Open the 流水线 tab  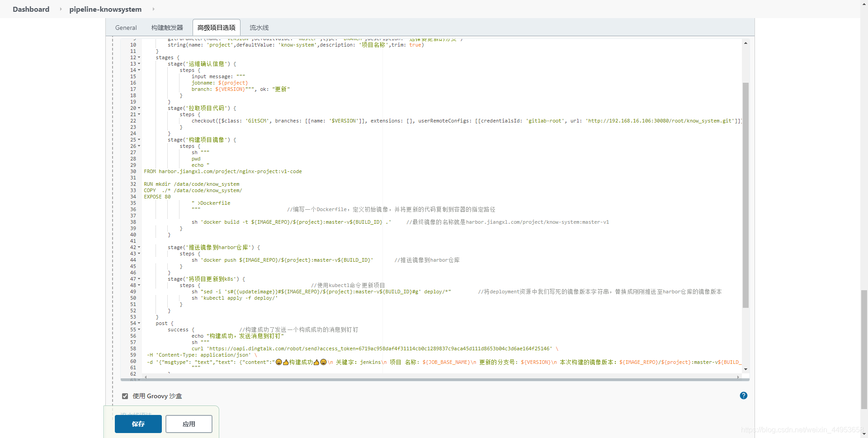pyautogui.click(x=259, y=28)
